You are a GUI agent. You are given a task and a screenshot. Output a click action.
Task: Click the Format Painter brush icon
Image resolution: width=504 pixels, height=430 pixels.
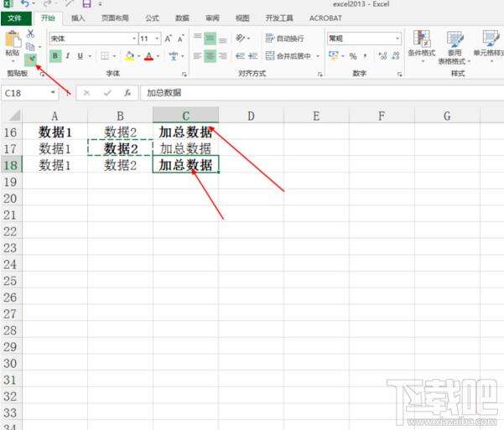[32, 60]
